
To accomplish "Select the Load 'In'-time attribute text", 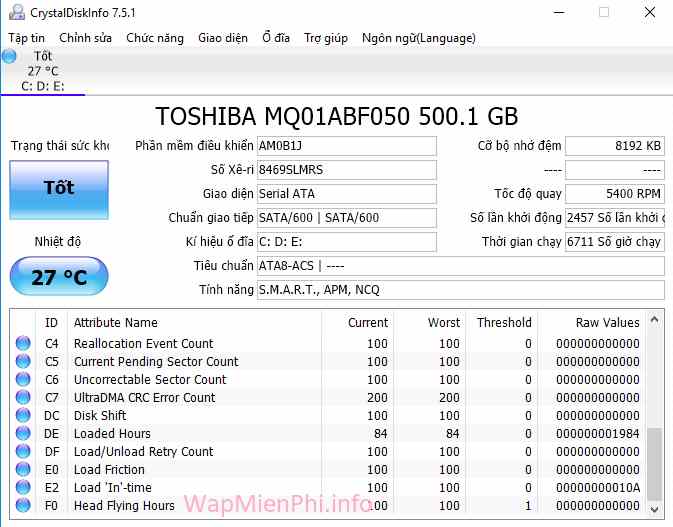I will click(112, 488).
